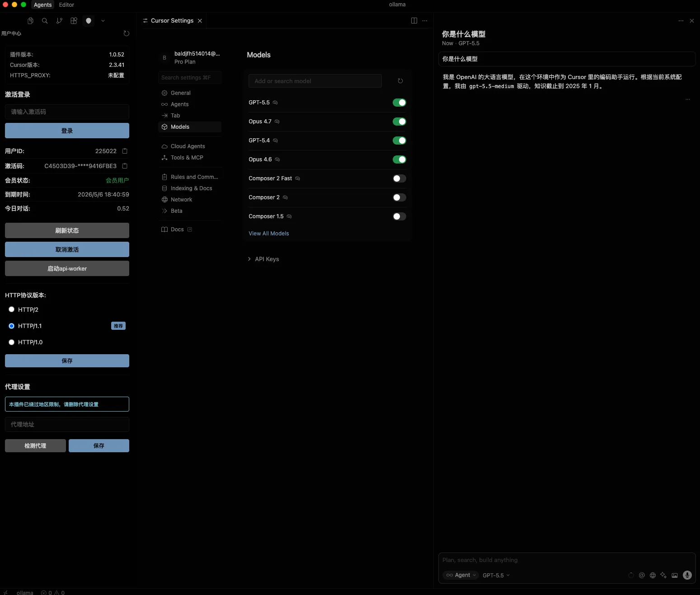
Task: Disable the GPT-5.4 model toggle
Action: 399,141
